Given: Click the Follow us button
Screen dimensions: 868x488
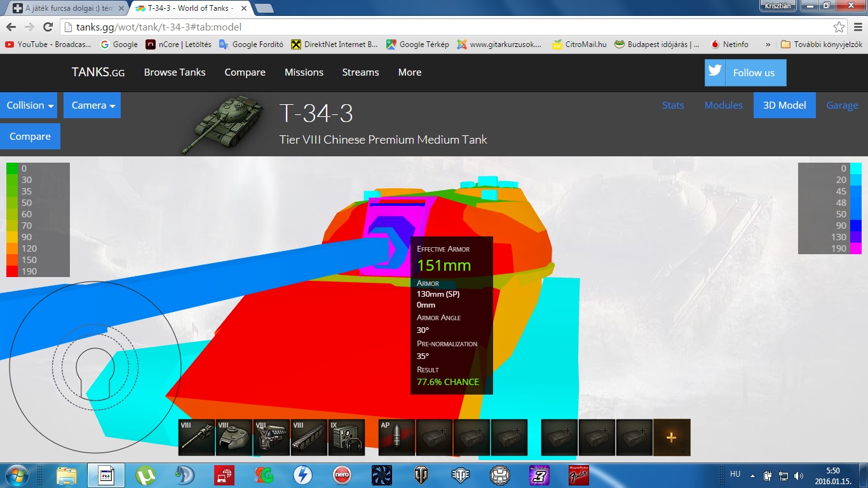Looking at the screenshot, I should click(745, 72).
